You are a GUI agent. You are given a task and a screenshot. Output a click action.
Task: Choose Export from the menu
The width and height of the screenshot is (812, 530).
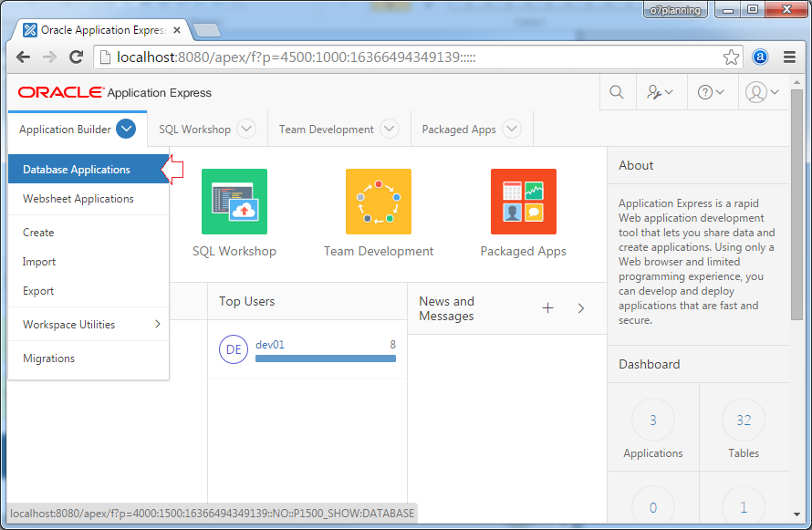(x=88, y=291)
